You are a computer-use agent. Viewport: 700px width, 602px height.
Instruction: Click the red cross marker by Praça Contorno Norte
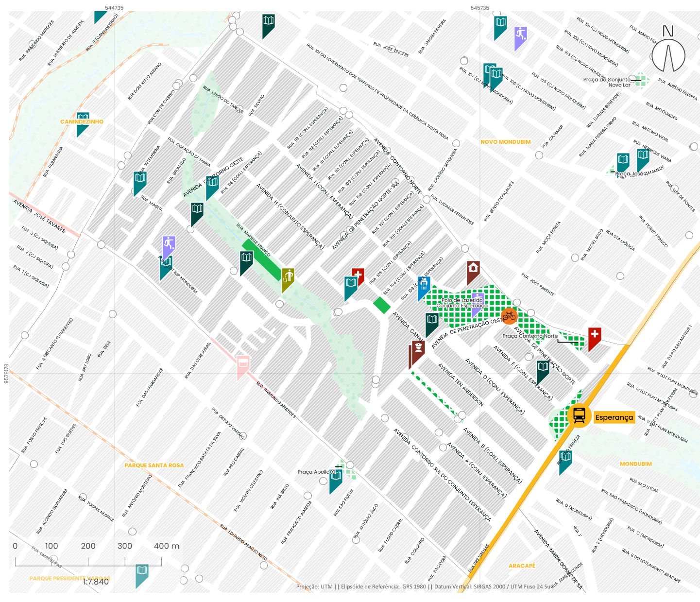point(595,339)
